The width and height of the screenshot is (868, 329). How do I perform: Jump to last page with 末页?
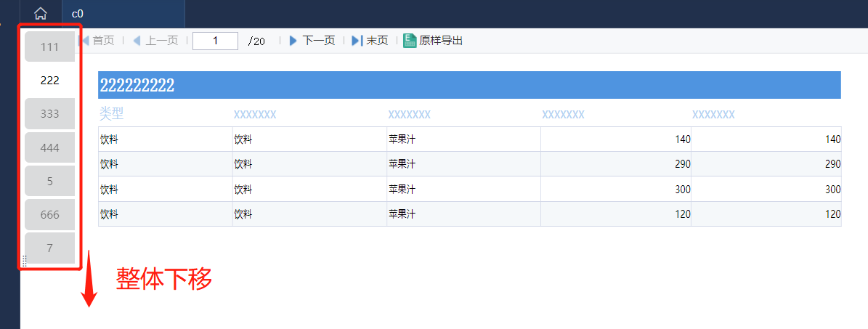tap(370, 41)
